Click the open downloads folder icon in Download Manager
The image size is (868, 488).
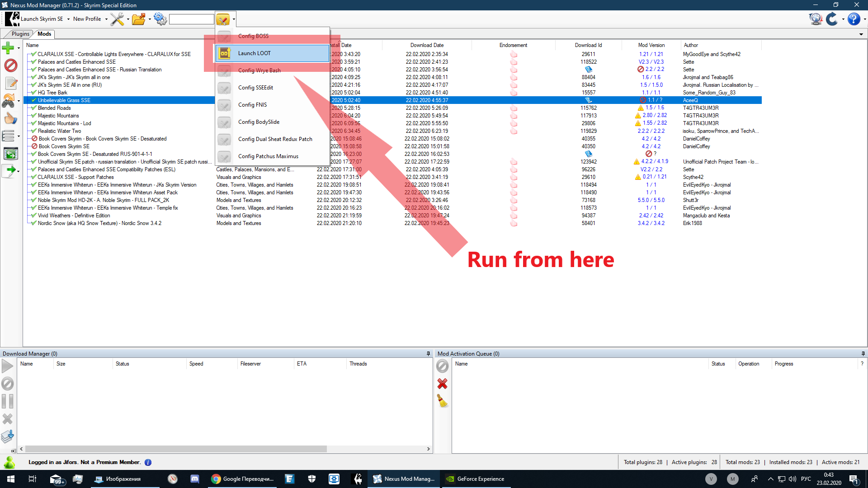pyautogui.click(x=8, y=436)
